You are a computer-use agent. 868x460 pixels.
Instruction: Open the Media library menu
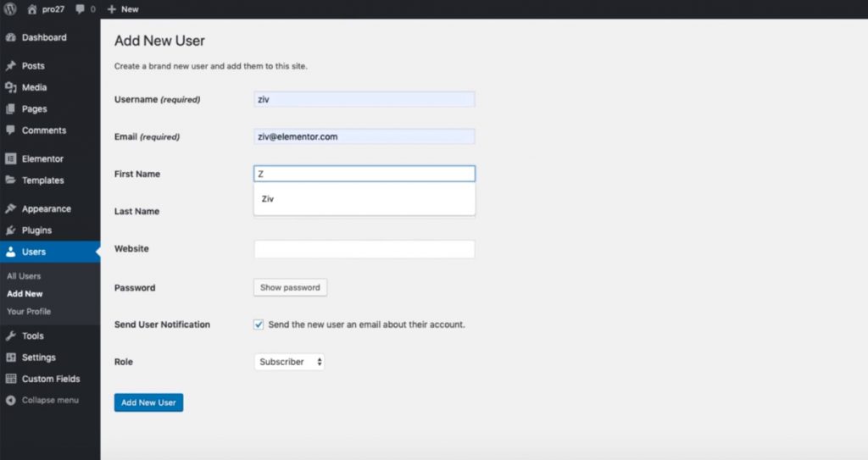34,87
